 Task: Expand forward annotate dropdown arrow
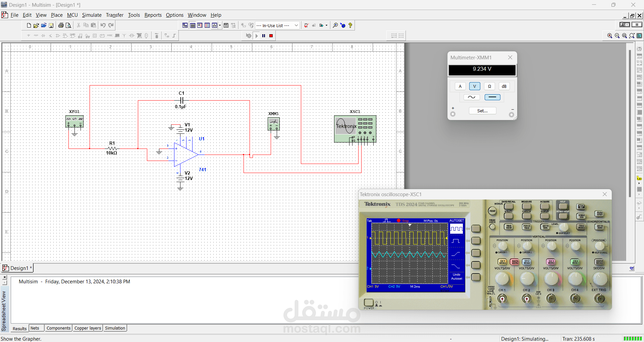point(326,25)
